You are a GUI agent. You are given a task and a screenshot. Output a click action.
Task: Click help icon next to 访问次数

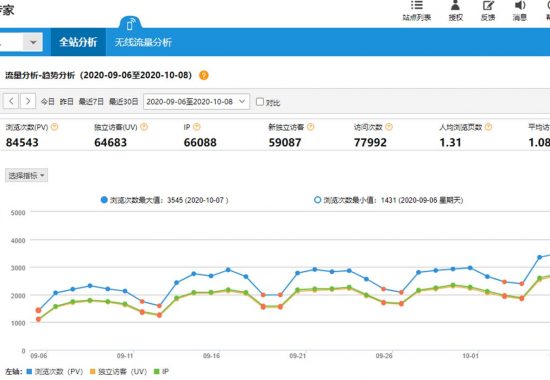tap(389, 127)
